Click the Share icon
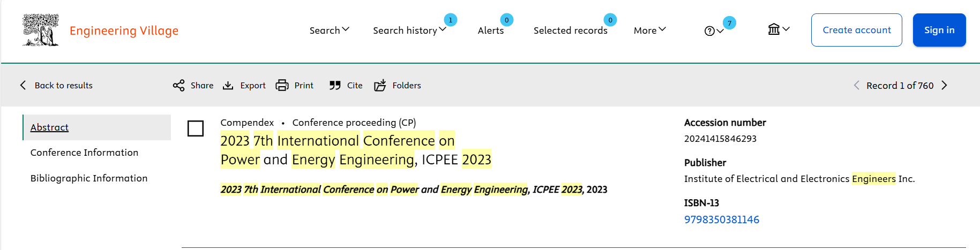This screenshot has width=980, height=250. coord(178,86)
